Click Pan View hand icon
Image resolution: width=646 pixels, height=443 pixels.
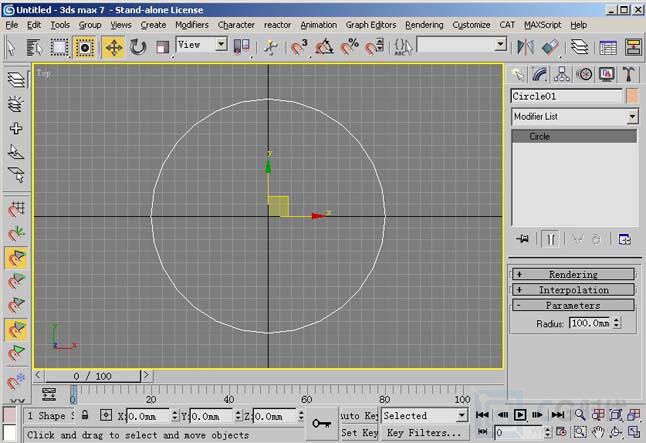coord(598,432)
